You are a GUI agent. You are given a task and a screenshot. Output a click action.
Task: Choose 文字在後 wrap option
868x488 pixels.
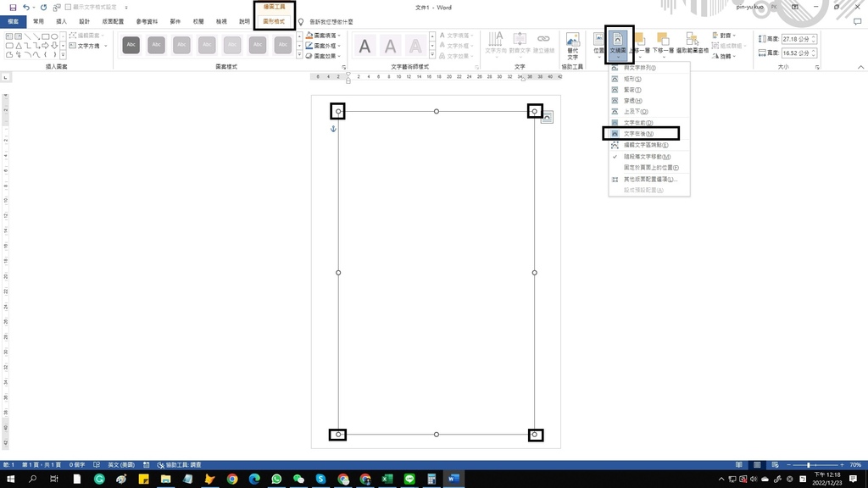pos(648,133)
